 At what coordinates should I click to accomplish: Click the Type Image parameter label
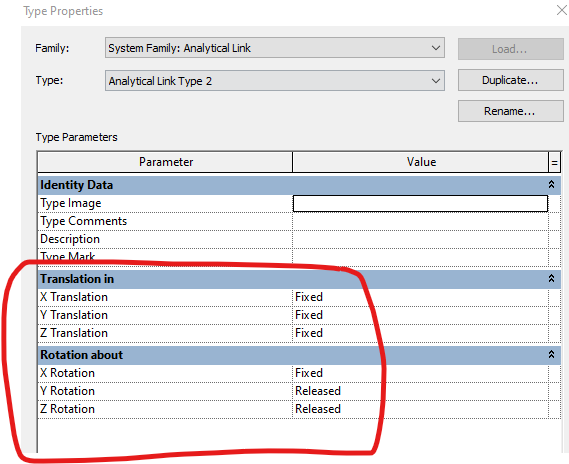click(x=71, y=204)
